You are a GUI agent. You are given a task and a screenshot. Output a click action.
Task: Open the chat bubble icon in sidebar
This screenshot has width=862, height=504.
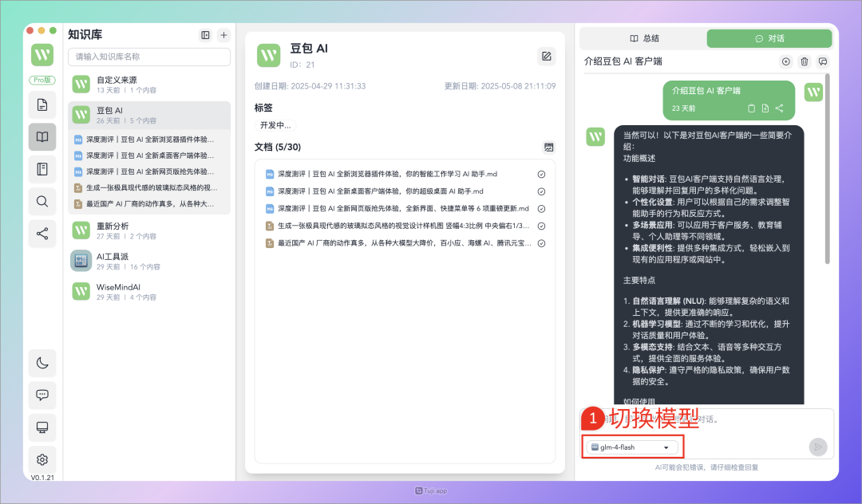click(42, 395)
